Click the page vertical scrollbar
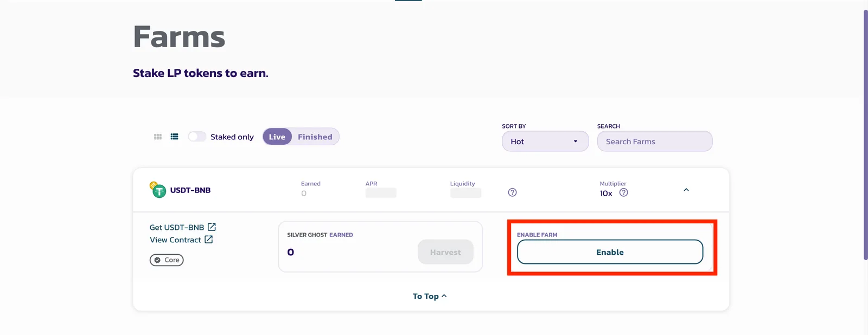This screenshot has width=868, height=335. tap(865, 135)
